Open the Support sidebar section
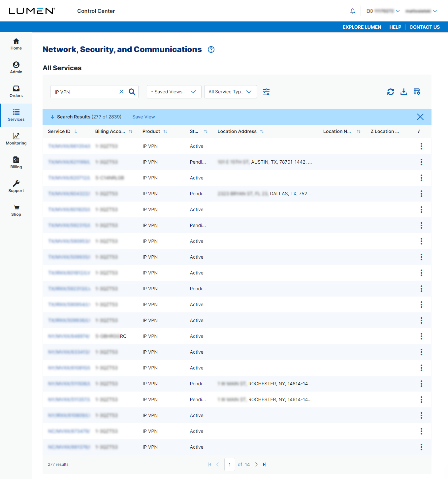Image resolution: width=448 pixels, height=479 pixels. 16,187
